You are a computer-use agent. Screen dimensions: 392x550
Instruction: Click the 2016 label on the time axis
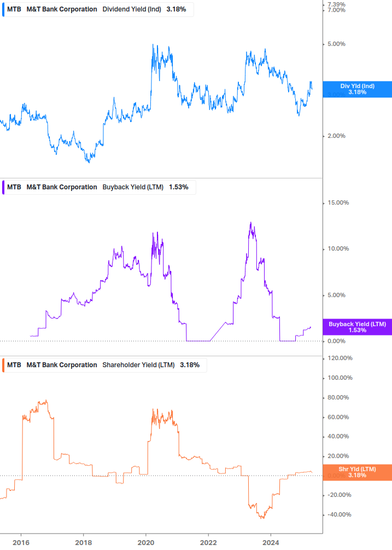(x=21, y=543)
